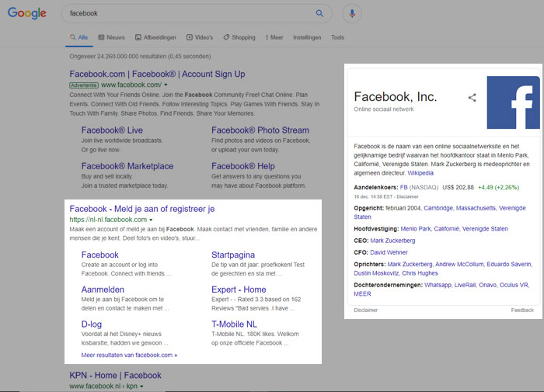Open the Video's tab
The height and width of the screenshot is (392, 544).
click(200, 37)
